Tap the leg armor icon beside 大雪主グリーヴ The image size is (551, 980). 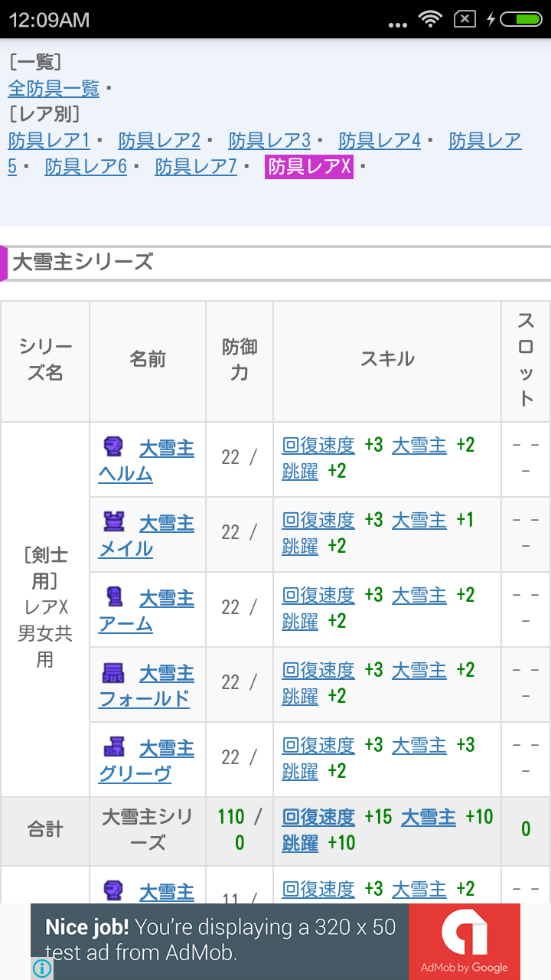pos(112,746)
